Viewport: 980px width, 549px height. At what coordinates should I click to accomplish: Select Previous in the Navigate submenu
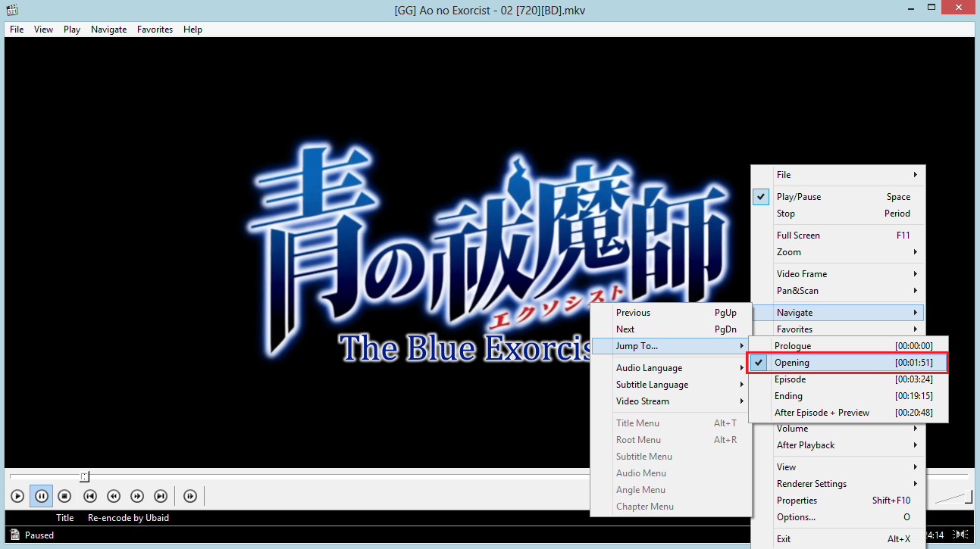point(670,313)
